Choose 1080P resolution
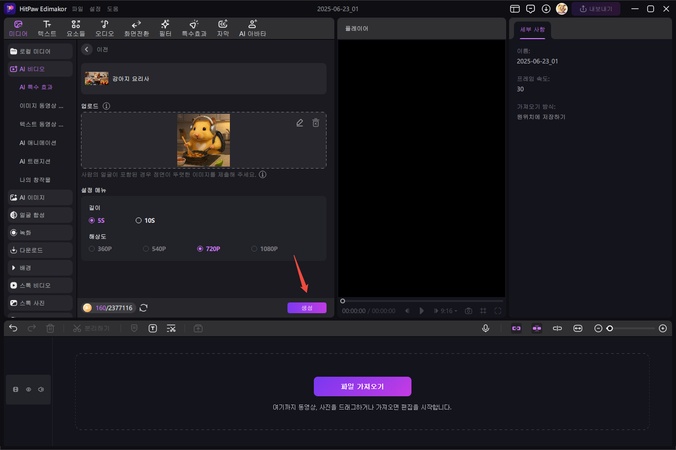This screenshot has height=450, width=676. [x=265, y=249]
